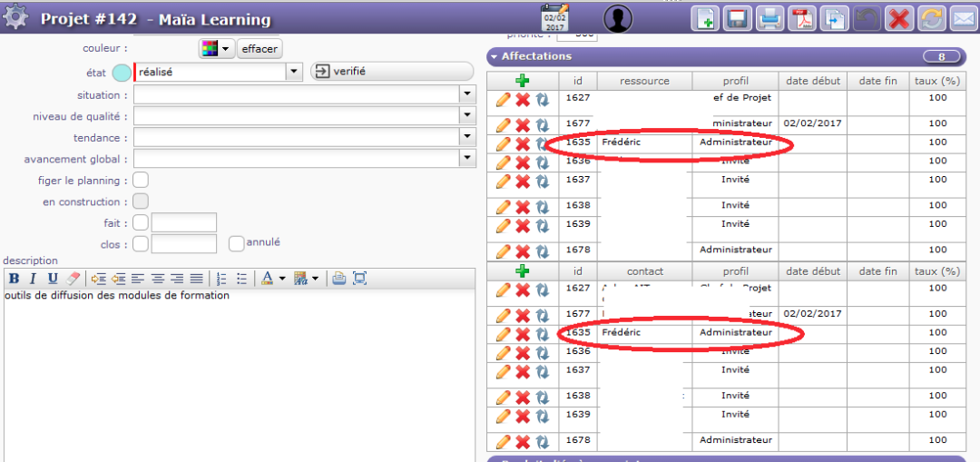980x462 pixels.
Task: Open the user profile avatar icon
Action: click(618, 18)
